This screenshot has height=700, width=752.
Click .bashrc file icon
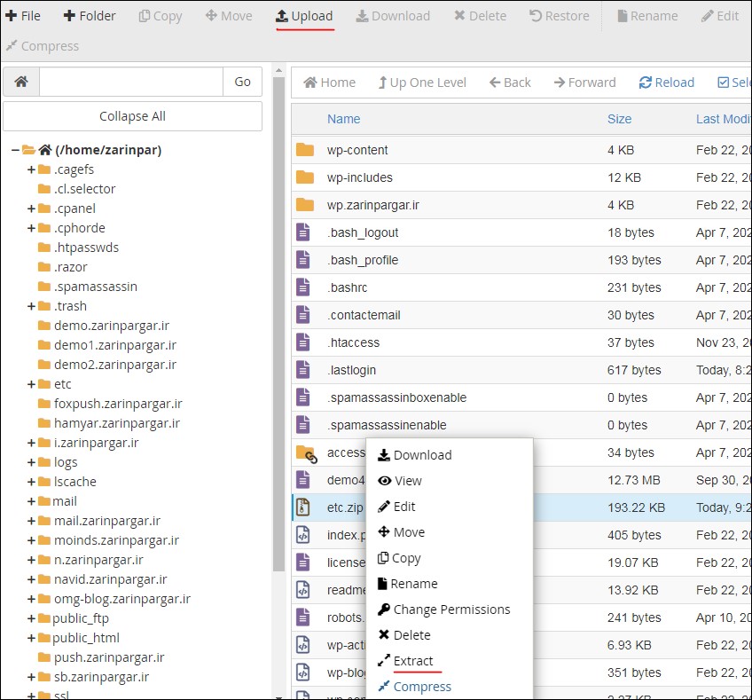point(302,287)
